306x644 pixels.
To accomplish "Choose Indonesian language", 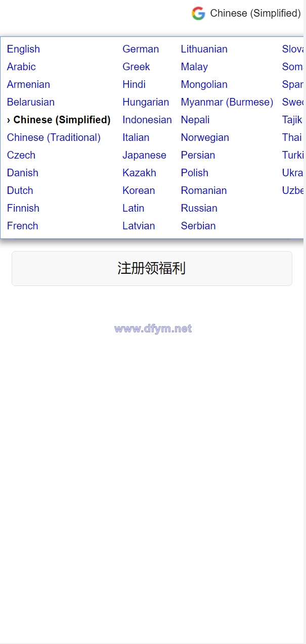I will point(147,120).
